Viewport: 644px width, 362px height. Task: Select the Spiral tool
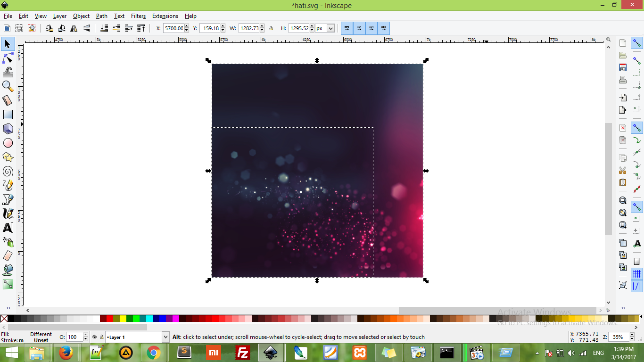8,171
